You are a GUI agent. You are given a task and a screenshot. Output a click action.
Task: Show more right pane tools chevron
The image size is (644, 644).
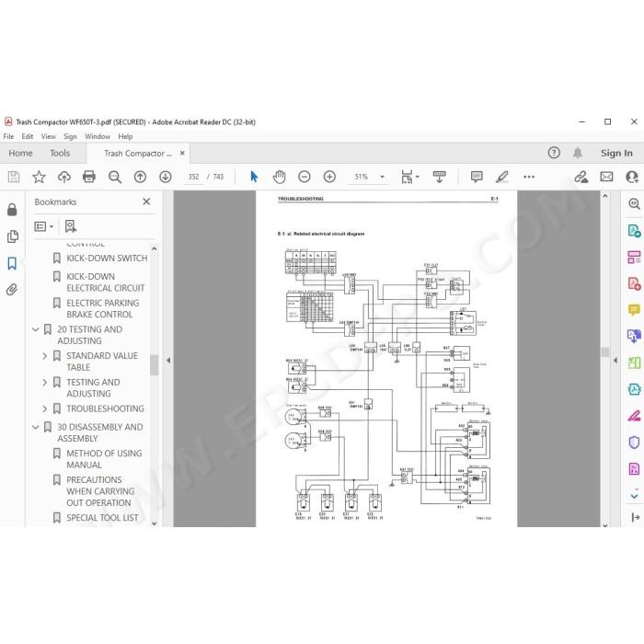634,495
